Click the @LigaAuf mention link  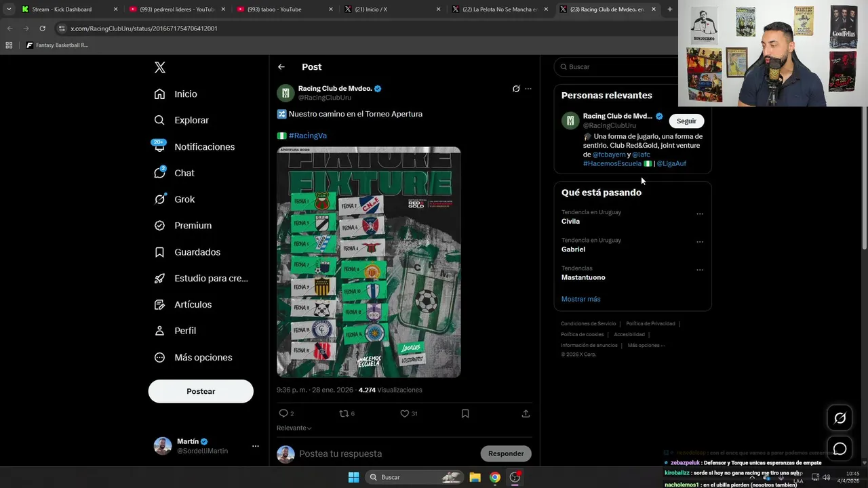point(671,163)
